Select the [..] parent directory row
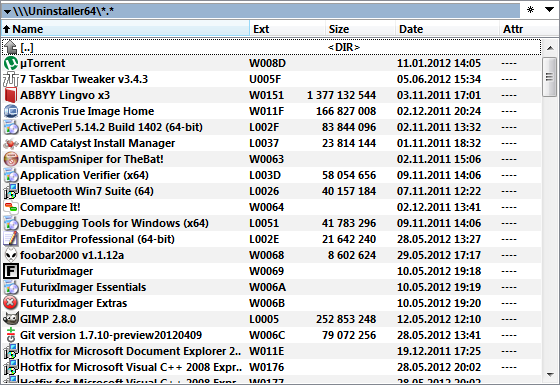This screenshot has height=385, width=560. tap(271, 47)
